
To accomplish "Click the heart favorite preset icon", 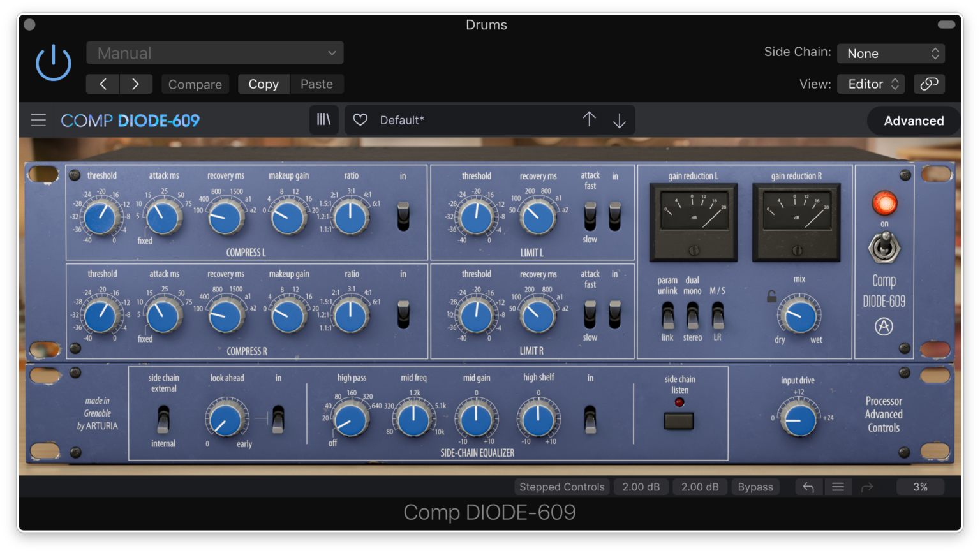I will [x=360, y=120].
